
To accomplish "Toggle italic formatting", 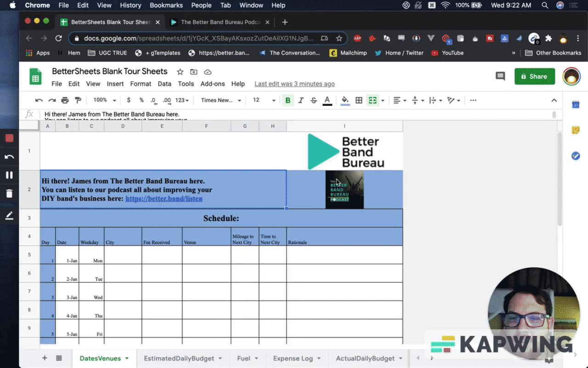I will click(301, 100).
